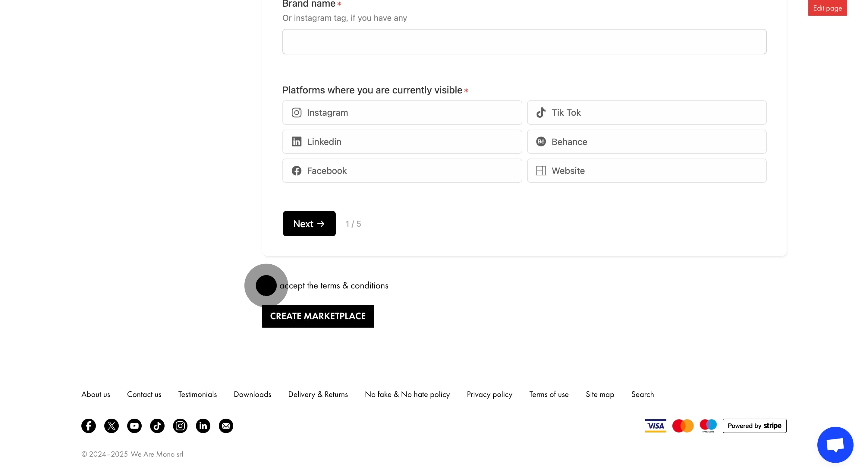
Task: Go to the Testimonials page
Action: [197, 395]
